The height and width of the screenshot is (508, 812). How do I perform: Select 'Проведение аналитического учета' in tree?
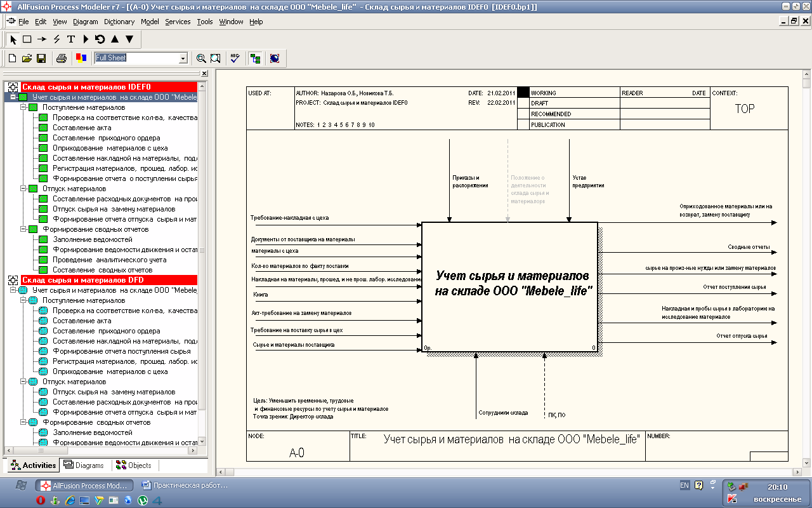tap(109, 260)
